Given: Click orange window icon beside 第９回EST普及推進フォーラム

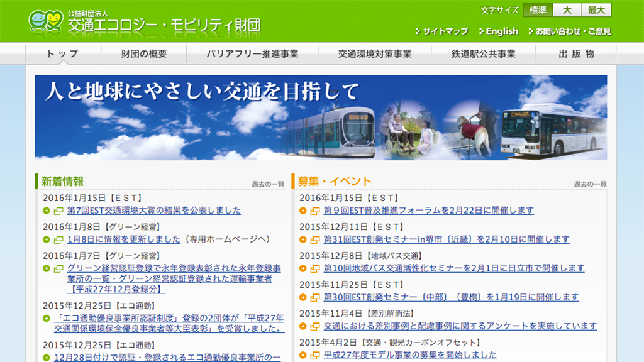Looking at the screenshot, I should point(315,211).
